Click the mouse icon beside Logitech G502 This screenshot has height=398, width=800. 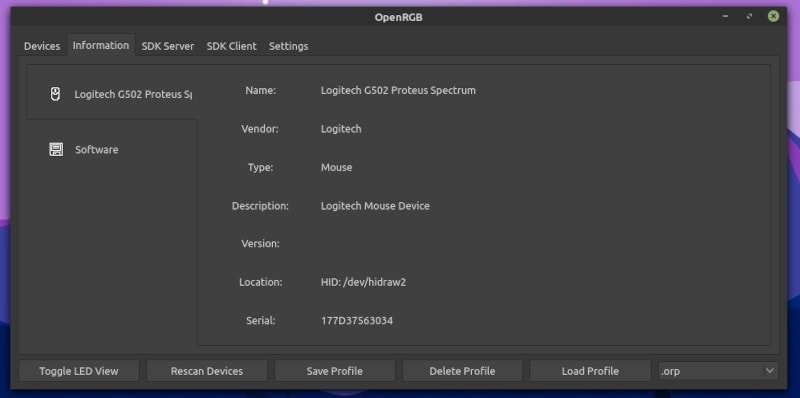[x=55, y=94]
